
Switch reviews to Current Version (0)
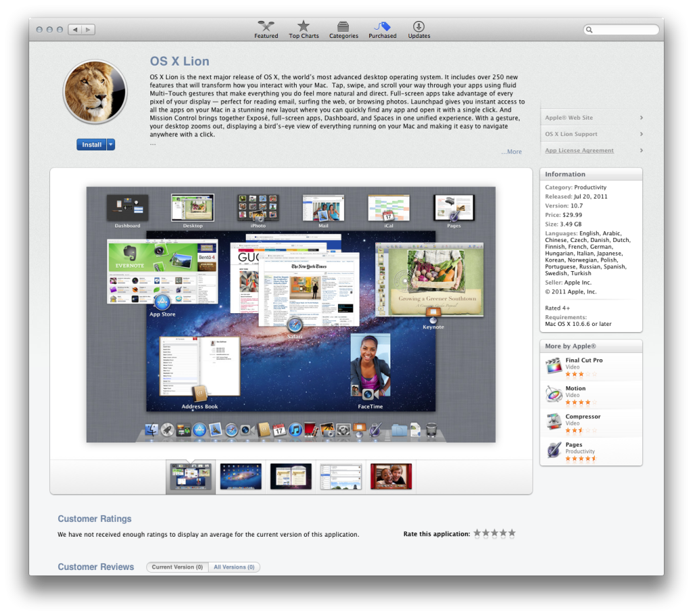177,567
